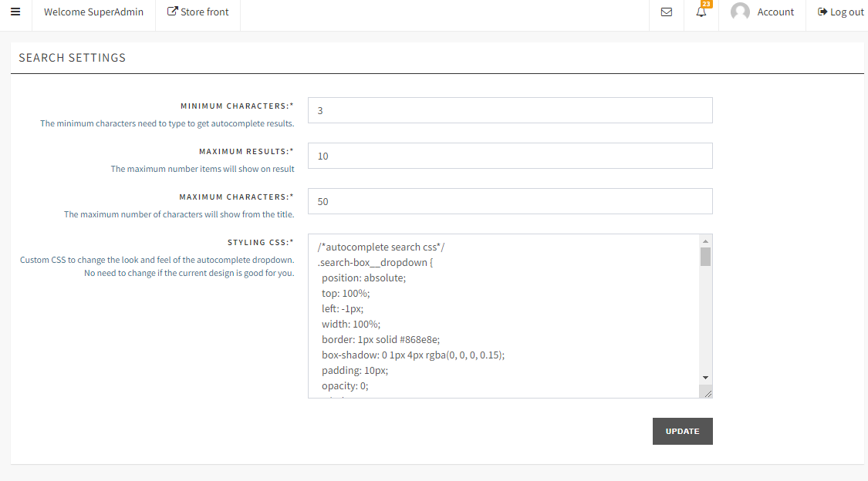Open the notifications bell icon
Viewport: 868px width, 481px height.
pos(701,12)
